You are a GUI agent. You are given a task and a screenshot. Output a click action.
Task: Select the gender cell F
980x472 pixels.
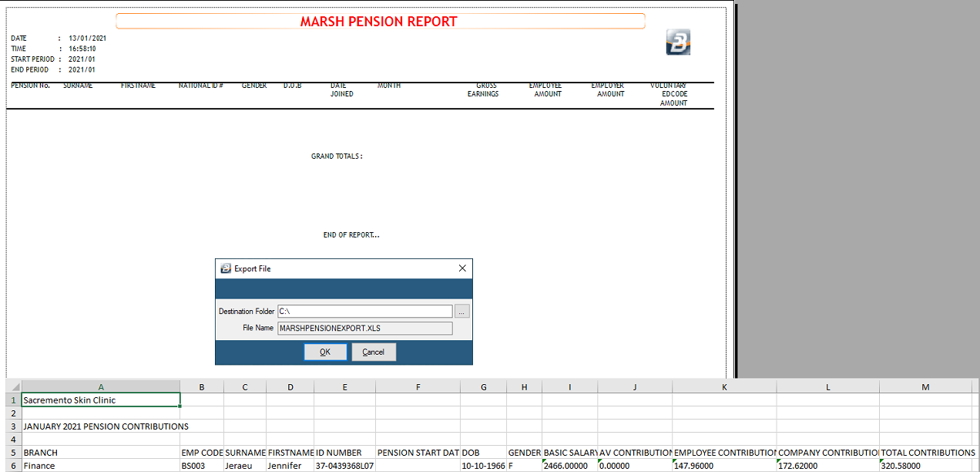tap(525, 466)
